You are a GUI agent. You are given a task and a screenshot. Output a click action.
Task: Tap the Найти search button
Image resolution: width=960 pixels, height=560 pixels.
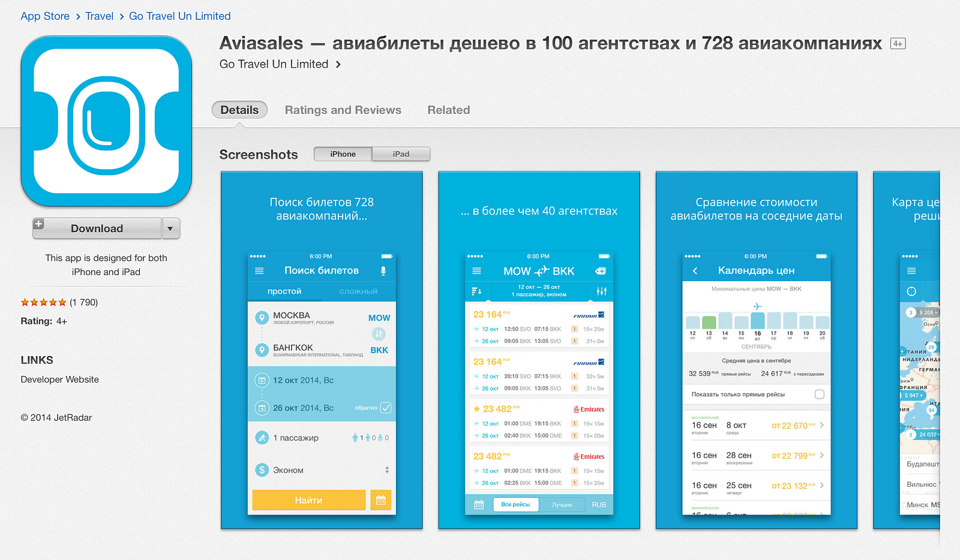[309, 500]
